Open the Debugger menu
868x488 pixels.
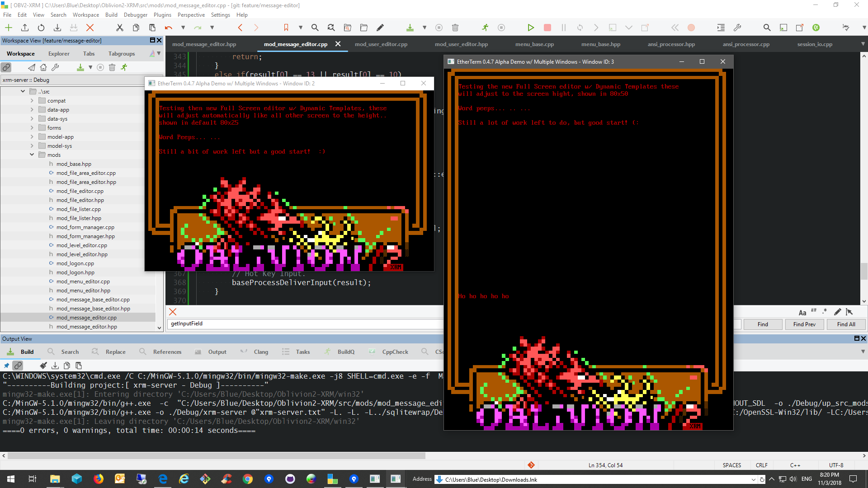click(x=135, y=15)
